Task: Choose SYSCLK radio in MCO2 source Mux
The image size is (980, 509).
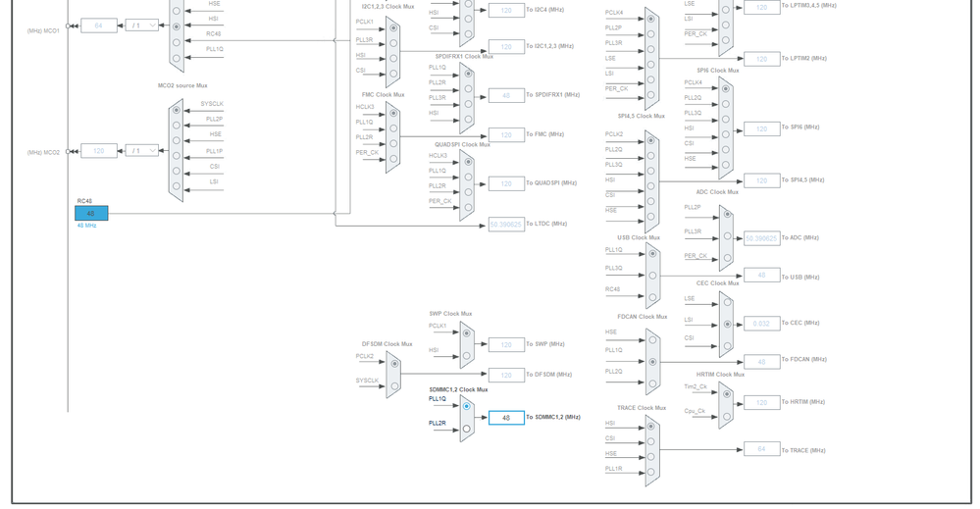Action: tap(177, 110)
